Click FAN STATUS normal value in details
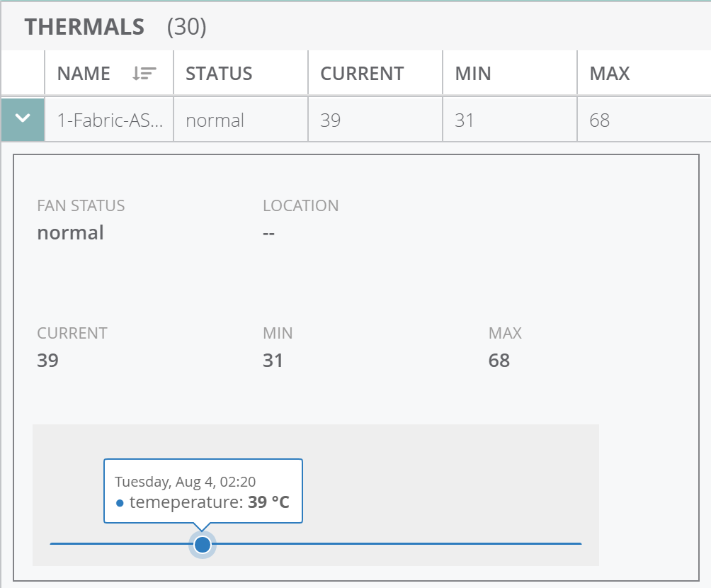 (70, 233)
